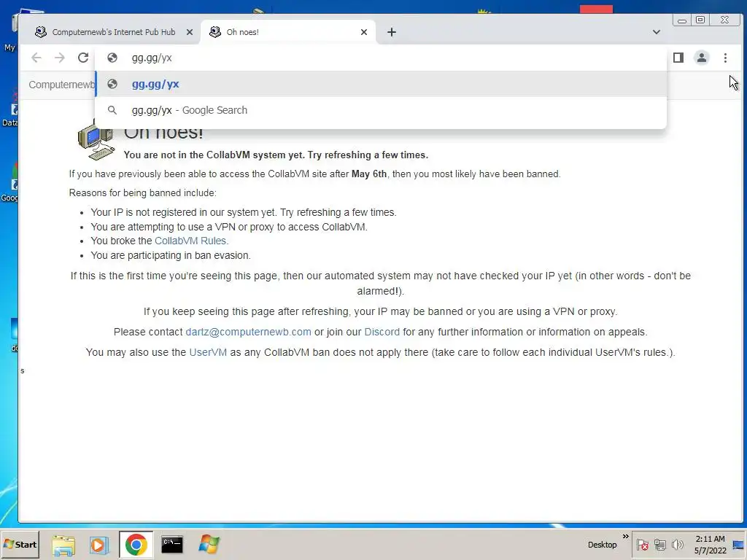Image resolution: width=747 pixels, height=560 pixels.
Task: Go back with the back arrow
Action: (x=36, y=58)
